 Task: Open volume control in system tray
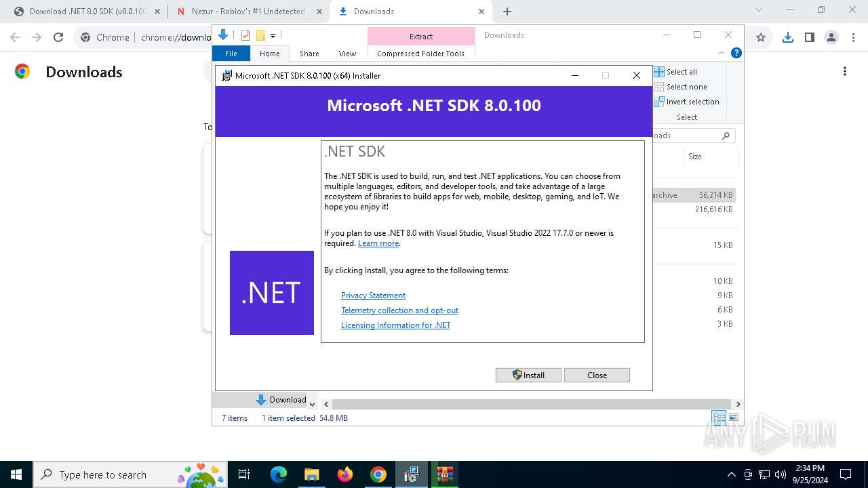point(781,474)
